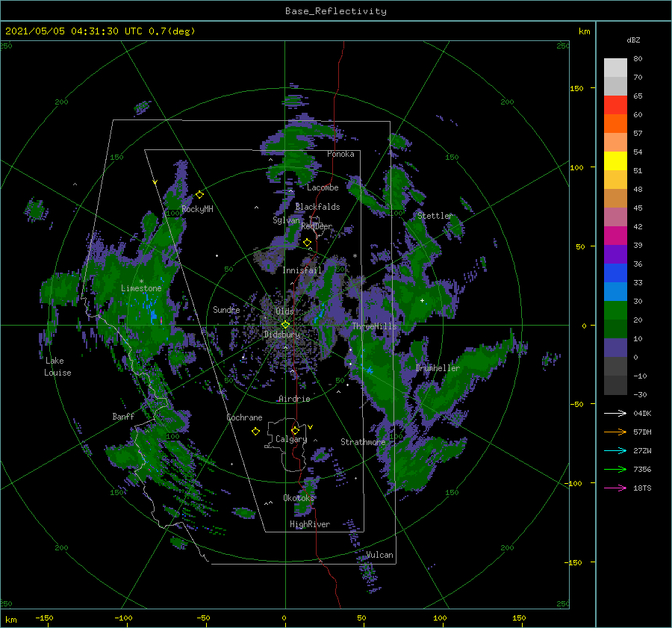Click the Strathmore city label
The image size is (672, 628).
click(363, 441)
